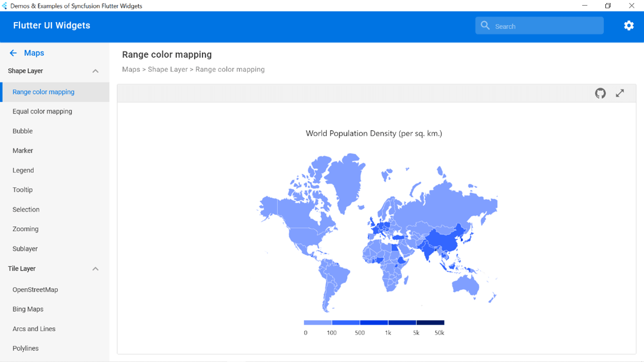Select Equal color mapping sample
Viewport: 644px width, 362px height.
tap(42, 112)
